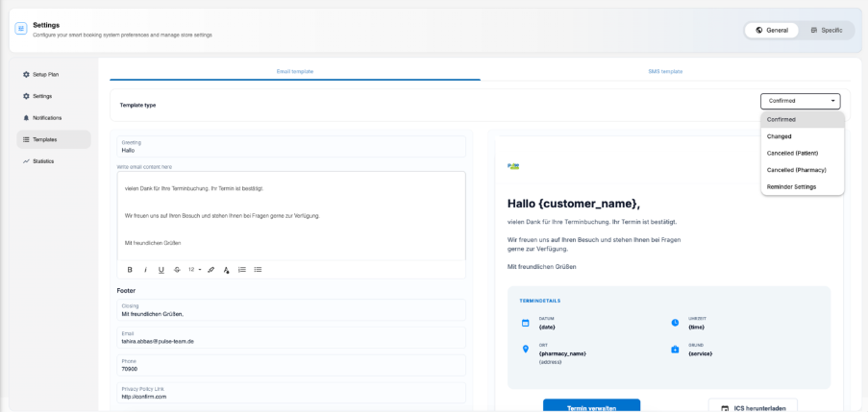Toggle underline formatting in email editor
This screenshot has width=868, height=412.
pyautogui.click(x=161, y=270)
